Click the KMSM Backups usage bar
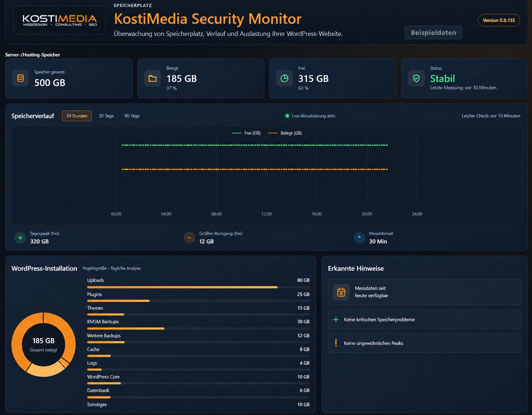Screen dimensions: 532x415 click(x=198, y=328)
